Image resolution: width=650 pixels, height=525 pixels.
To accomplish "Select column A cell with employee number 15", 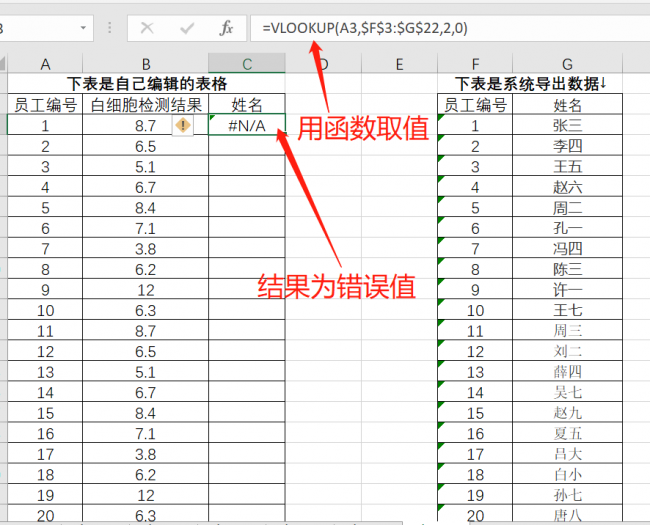I will coord(45,413).
